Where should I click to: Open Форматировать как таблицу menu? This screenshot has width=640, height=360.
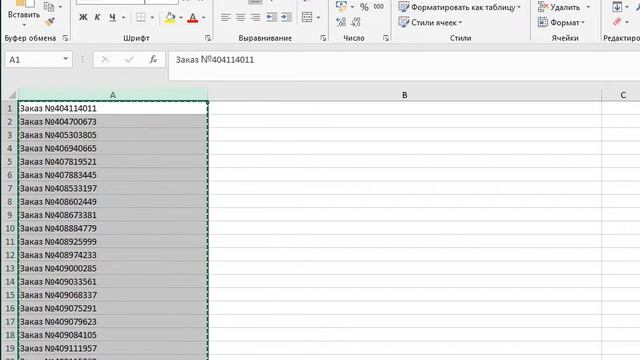pyautogui.click(x=460, y=7)
